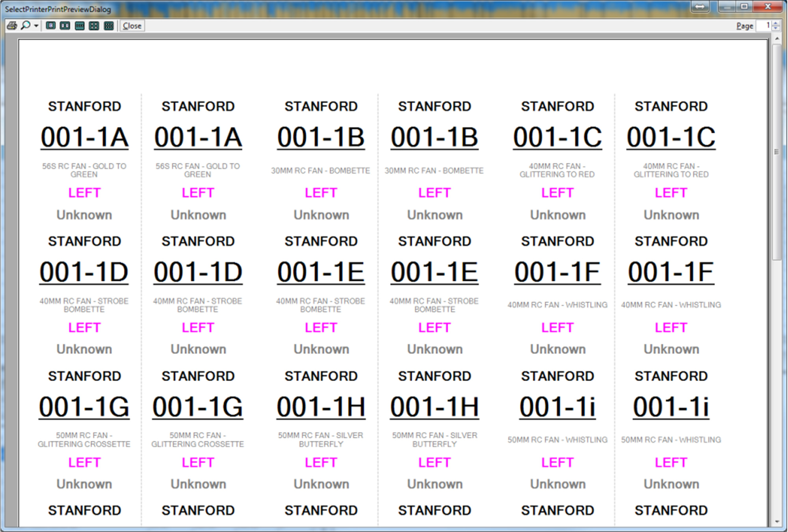The width and height of the screenshot is (788, 532).
Task: Open the zoom level dropdown arrow
Action: click(36, 26)
